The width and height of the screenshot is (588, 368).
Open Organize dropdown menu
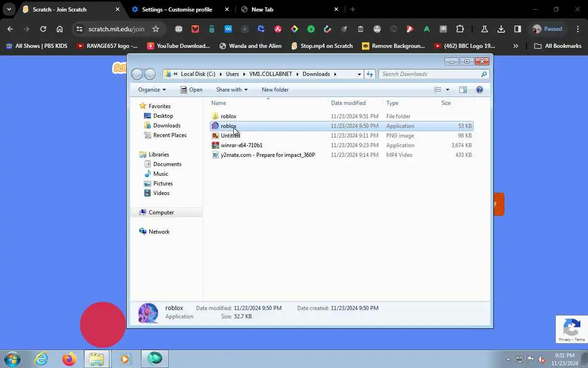tap(152, 90)
